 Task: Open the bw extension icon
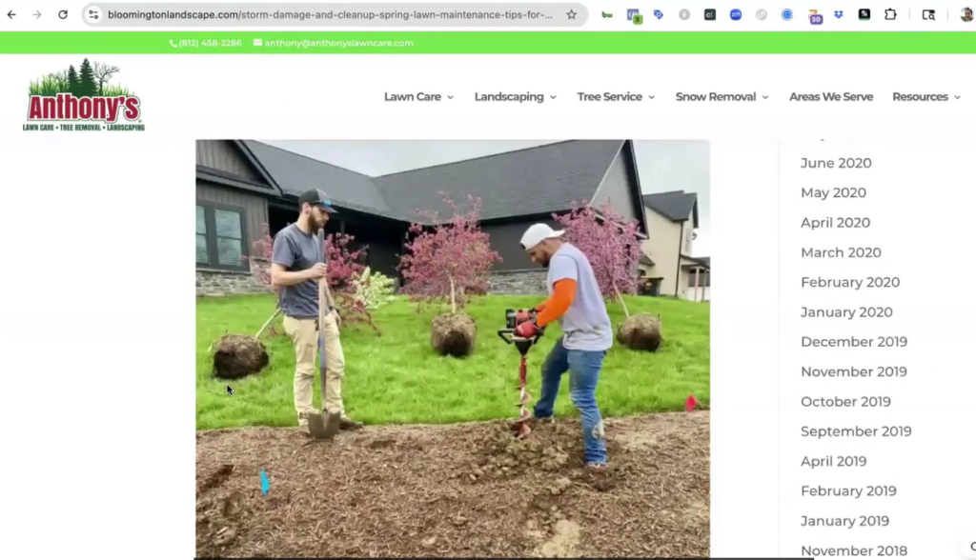[x=608, y=14]
